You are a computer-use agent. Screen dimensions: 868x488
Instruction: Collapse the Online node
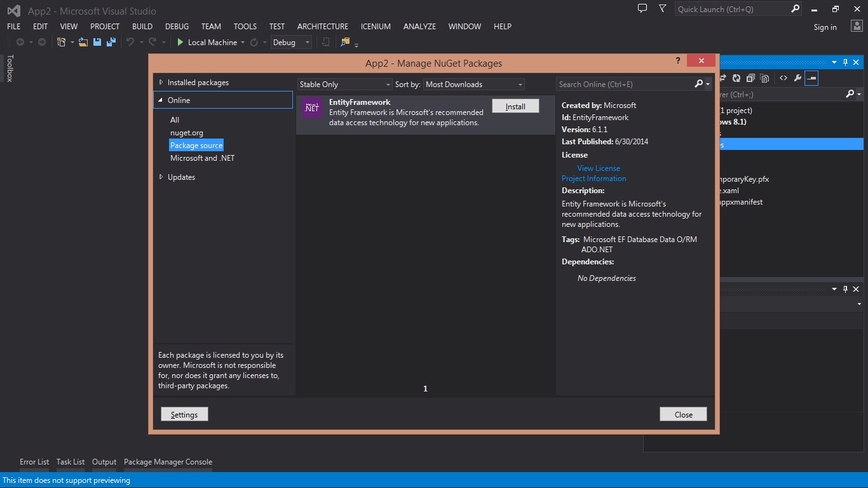pos(161,100)
